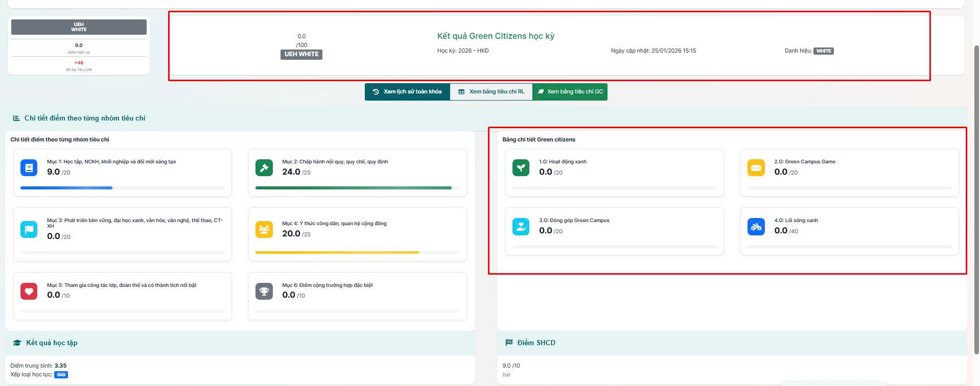This screenshot has width=980, height=386.
Task: Click the green sprout icon for Hoạt động xanh
Action: click(x=521, y=167)
